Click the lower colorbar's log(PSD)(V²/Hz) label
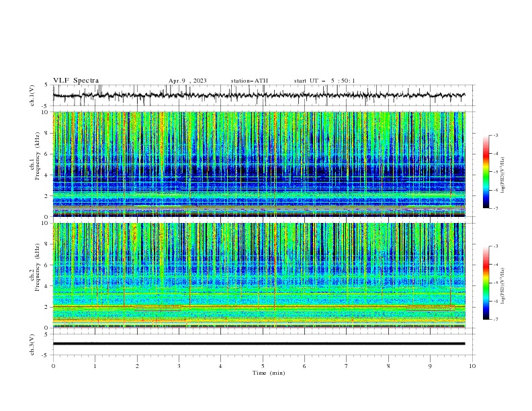532x411 pixels. click(503, 286)
